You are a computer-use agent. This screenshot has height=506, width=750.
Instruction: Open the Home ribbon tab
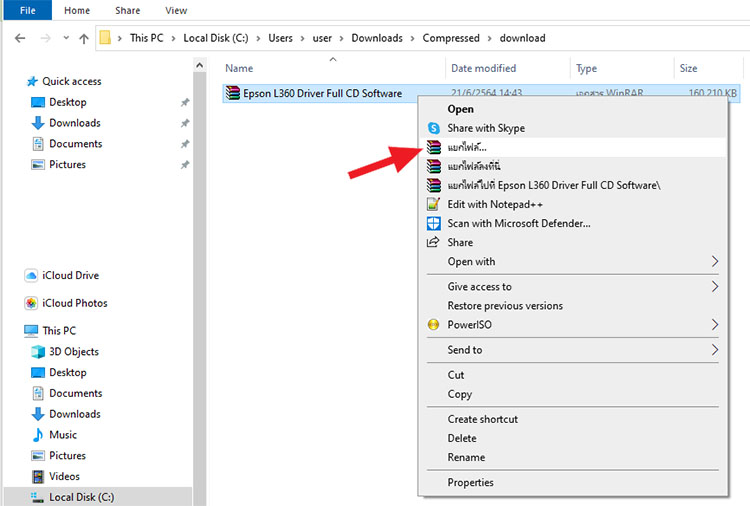pos(77,10)
